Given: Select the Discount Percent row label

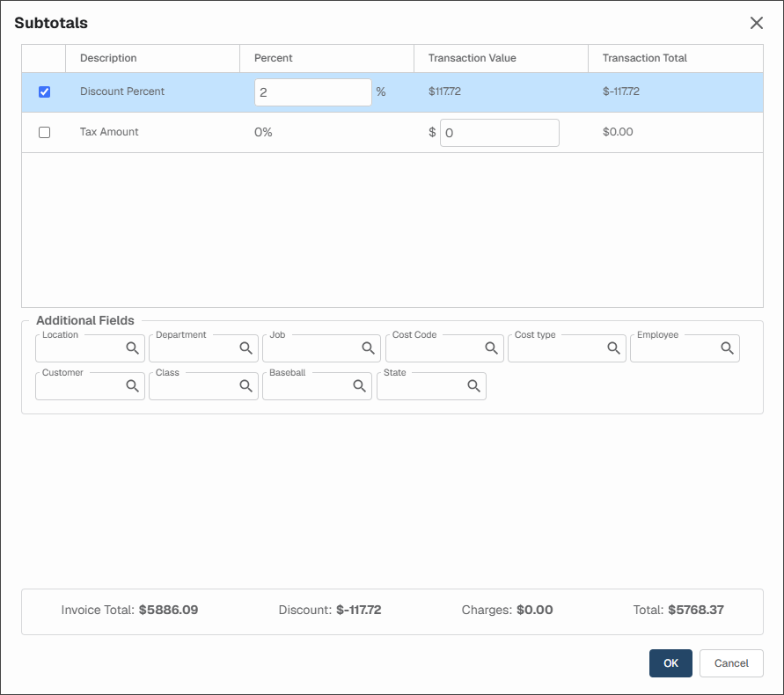Looking at the screenshot, I should click(122, 91).
